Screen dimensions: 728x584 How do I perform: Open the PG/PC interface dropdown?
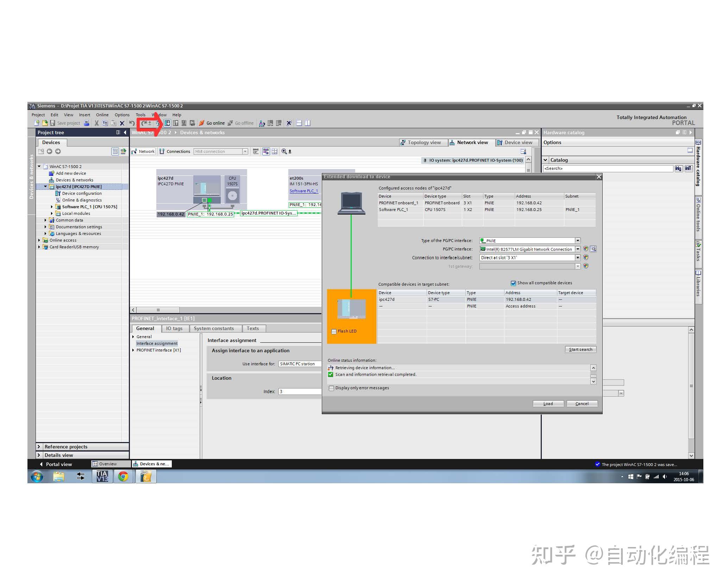578,249
